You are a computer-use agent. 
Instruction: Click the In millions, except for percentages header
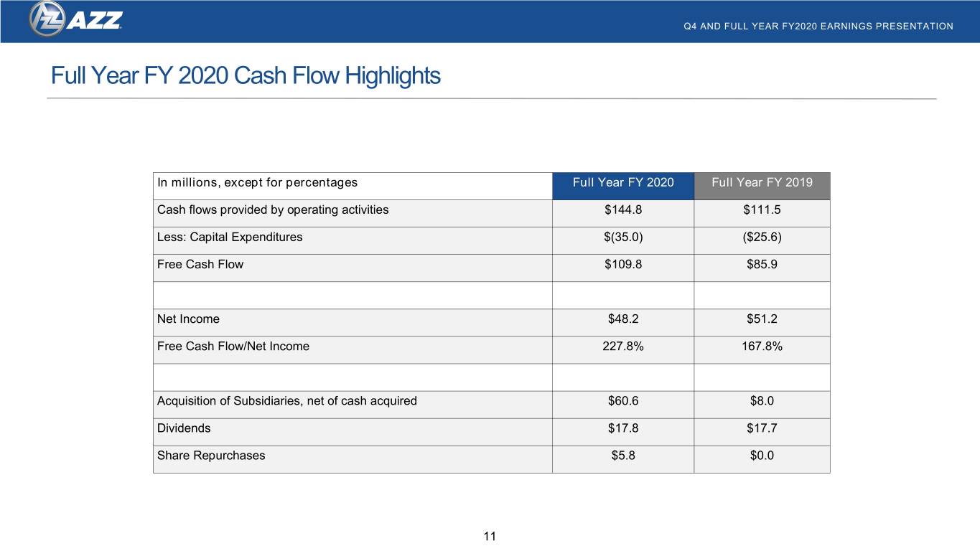click(x=257, y=182)
